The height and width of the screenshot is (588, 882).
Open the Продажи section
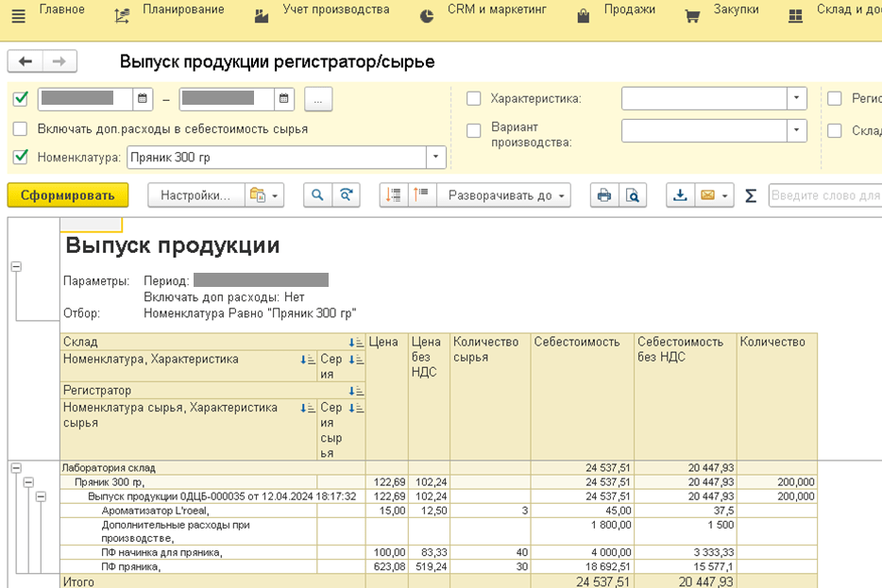(630, 9)
